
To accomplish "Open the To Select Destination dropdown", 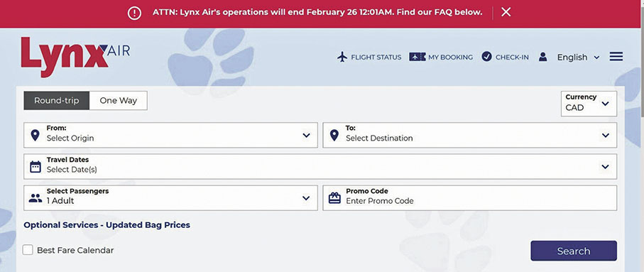I will pyautogui.click(x=470, y=135).
